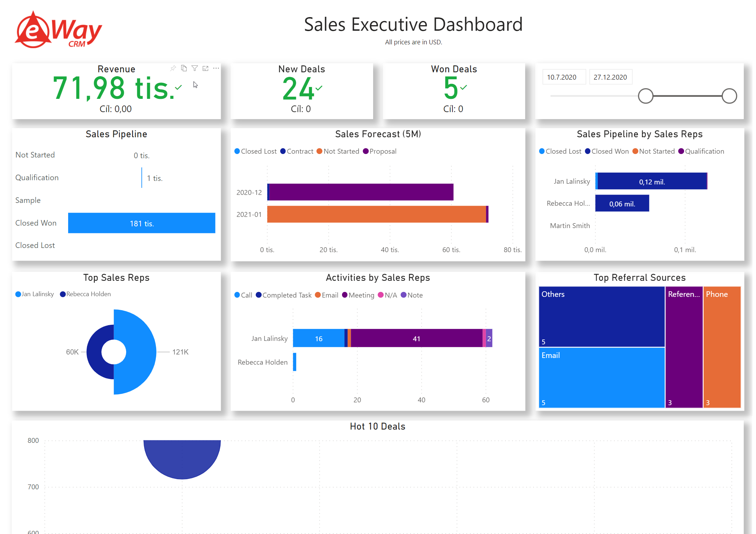Open more options for Revenue card
Viewport: 756px width, 534px height.
click(x=216, y=68)
